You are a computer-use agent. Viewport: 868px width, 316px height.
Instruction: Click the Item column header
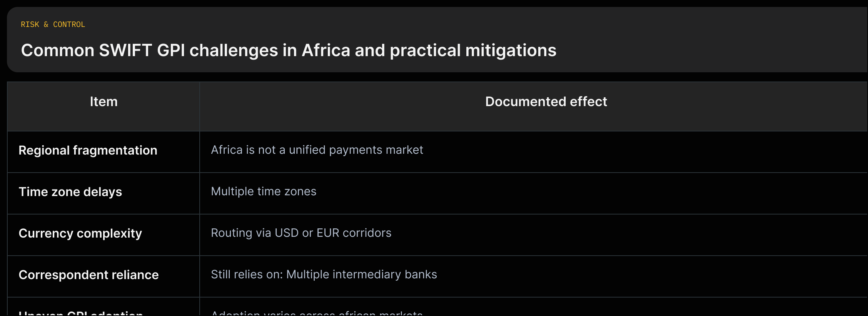(x=103, y=101)
